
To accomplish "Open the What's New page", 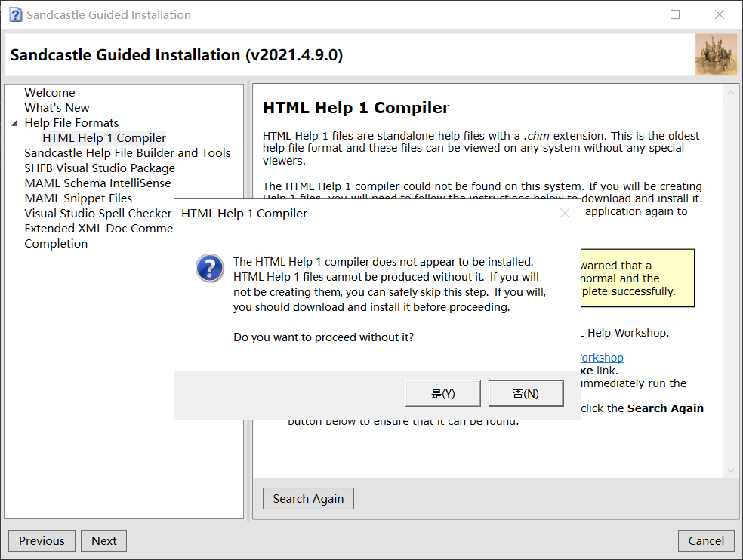I will [57, 107].
